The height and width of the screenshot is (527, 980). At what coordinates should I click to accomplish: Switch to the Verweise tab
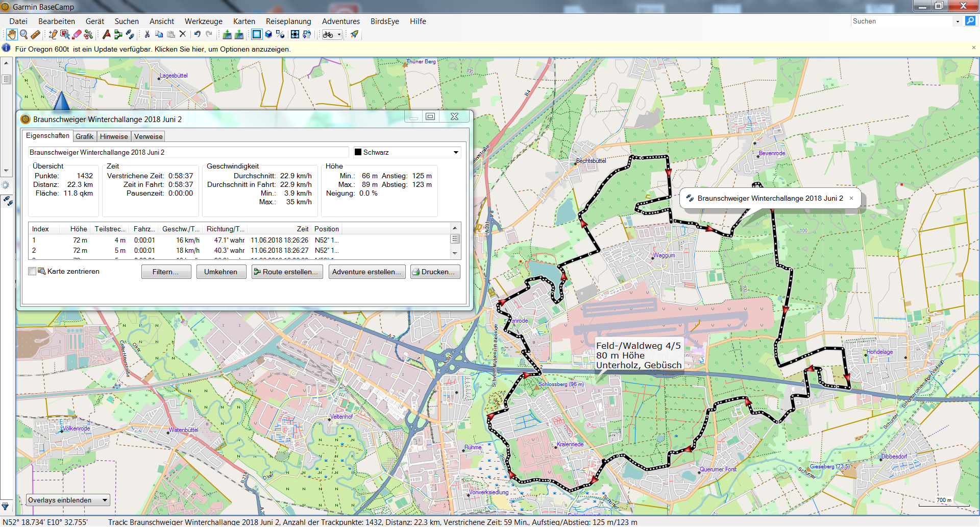[149, 136]
